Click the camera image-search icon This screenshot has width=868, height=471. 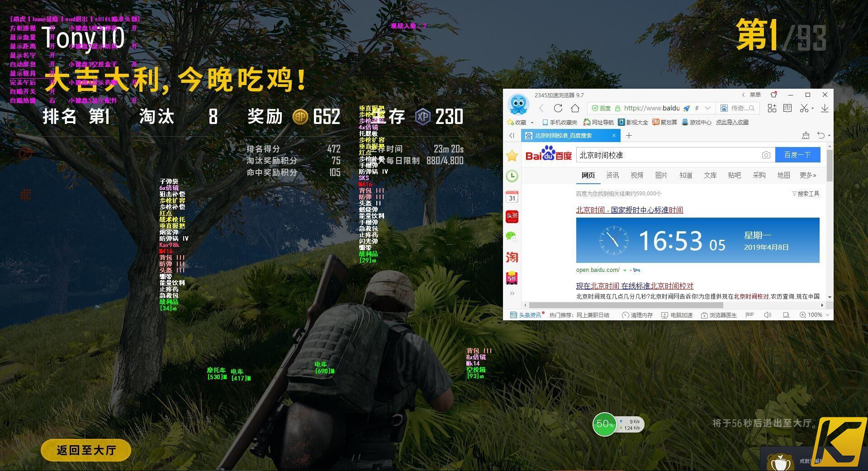766,155
